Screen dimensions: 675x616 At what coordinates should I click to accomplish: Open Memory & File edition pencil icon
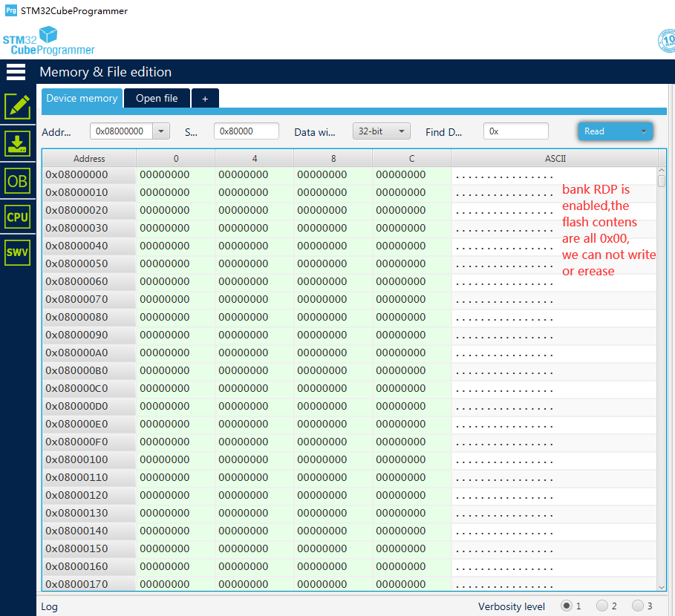pos(18,106)
